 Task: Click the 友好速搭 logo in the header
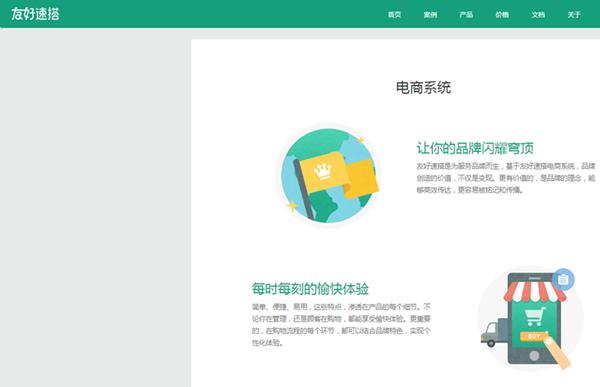[x=35, y=14]
